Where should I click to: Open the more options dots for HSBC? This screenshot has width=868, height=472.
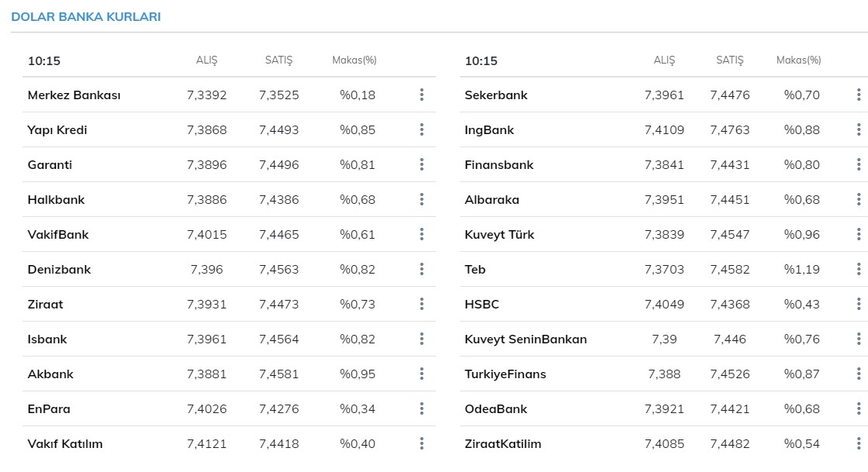click(x=859, y=304)
